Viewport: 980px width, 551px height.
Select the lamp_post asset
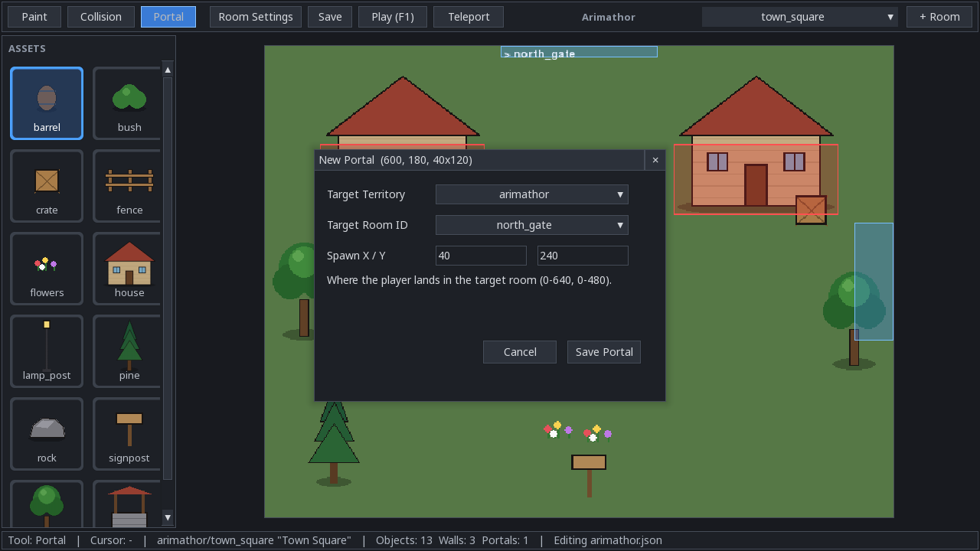tap(47, 351)
